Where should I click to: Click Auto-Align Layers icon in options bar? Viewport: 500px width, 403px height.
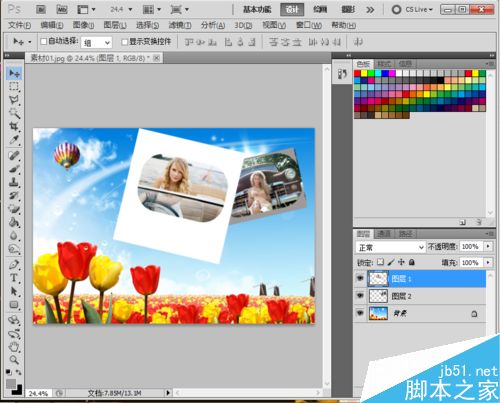tap(358, 42)
